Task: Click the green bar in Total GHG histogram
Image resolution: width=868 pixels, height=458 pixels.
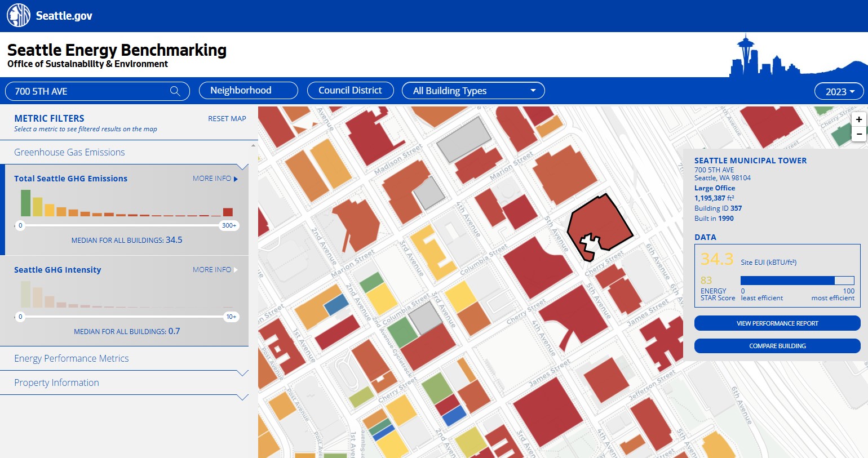Action: [x=25, y=203]
